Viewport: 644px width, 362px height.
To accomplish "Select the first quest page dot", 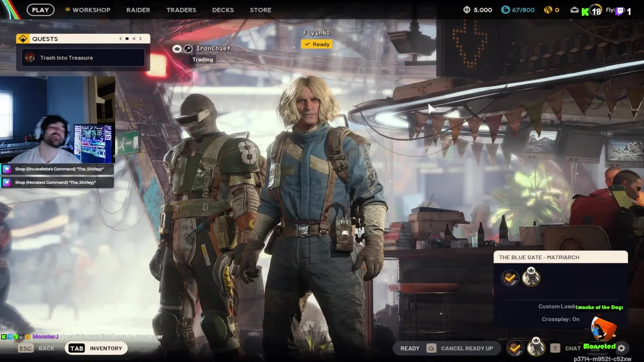I will (x=127, y=39).
